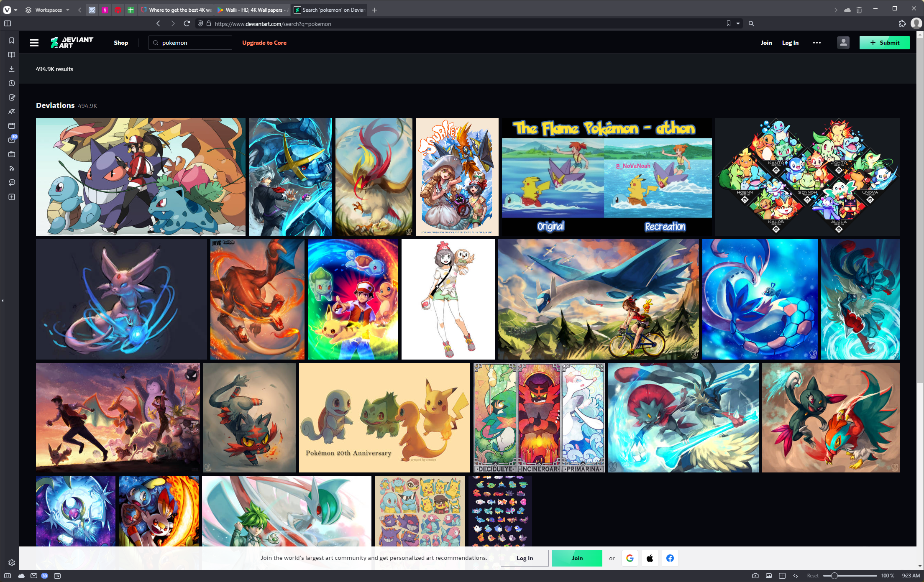
Task: Open Bookmarks panel in sidebar
Action: pos(12,41)
